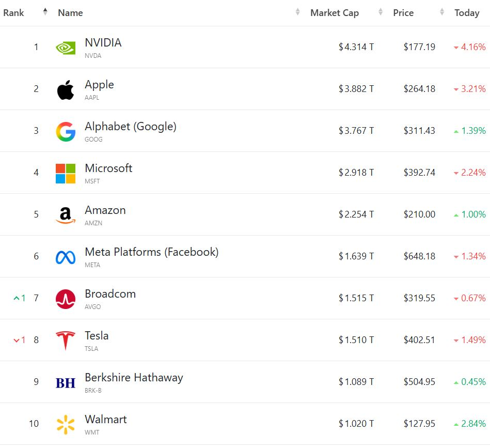This screenshot has height=448, width=490.
Task: Sort table by Rank column arrows
Action: pyautogui.click(x=45, y=12)
